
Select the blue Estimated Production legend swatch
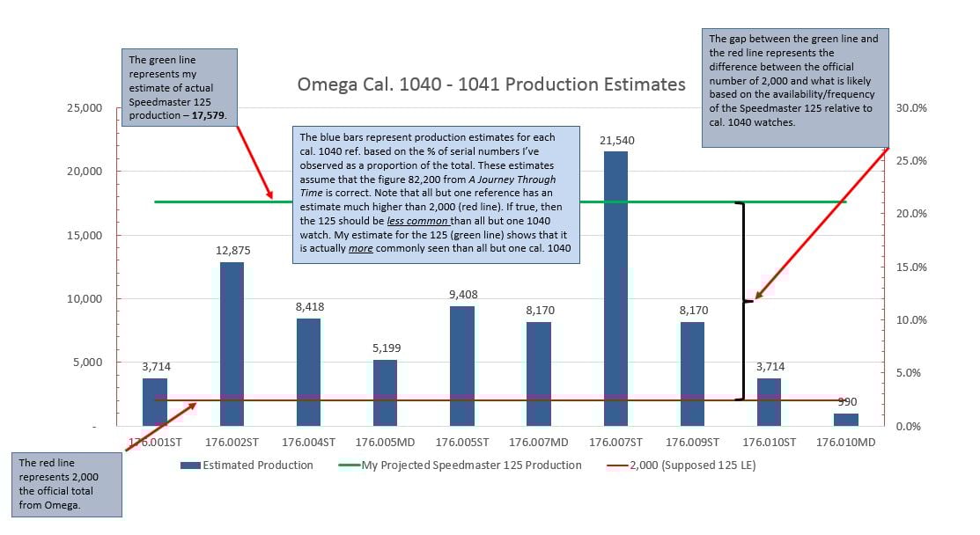click(x=190, y=465)
